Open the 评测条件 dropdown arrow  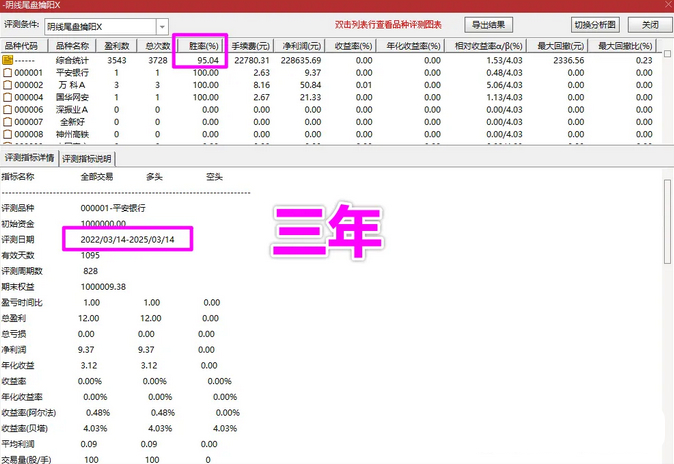[162, 27]
